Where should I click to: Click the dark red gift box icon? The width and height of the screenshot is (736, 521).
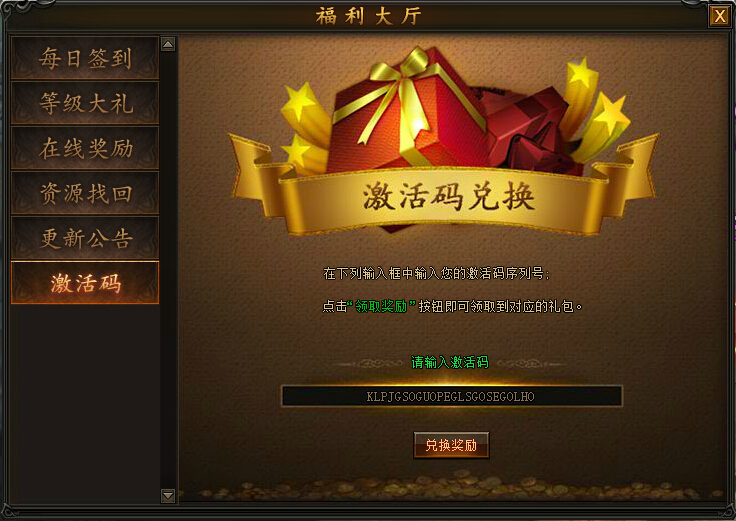pos(528,131)
